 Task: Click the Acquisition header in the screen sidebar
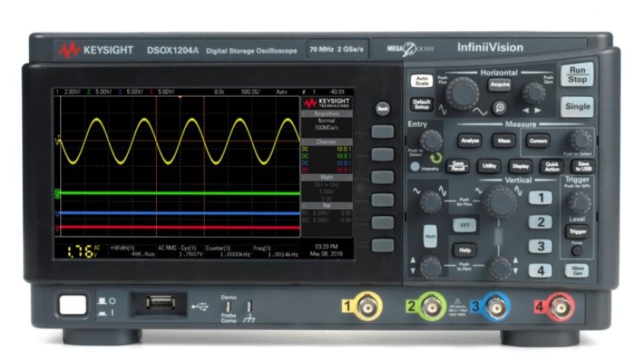[x=327, y=113]
